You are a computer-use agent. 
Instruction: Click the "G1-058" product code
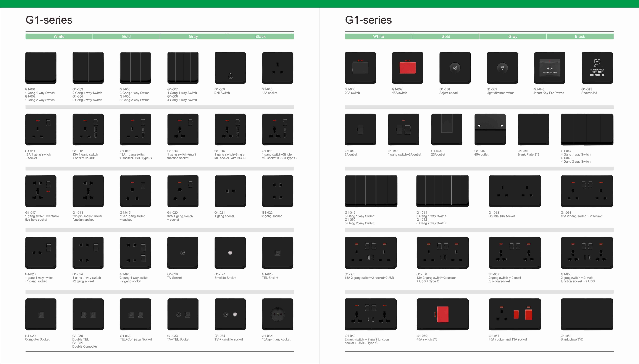click(566, 274)
